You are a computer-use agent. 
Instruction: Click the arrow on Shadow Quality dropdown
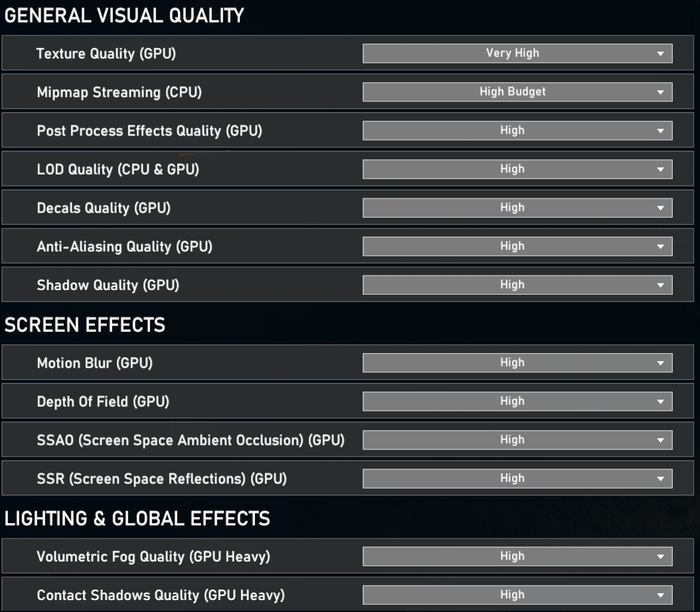(x=660, y=285)
